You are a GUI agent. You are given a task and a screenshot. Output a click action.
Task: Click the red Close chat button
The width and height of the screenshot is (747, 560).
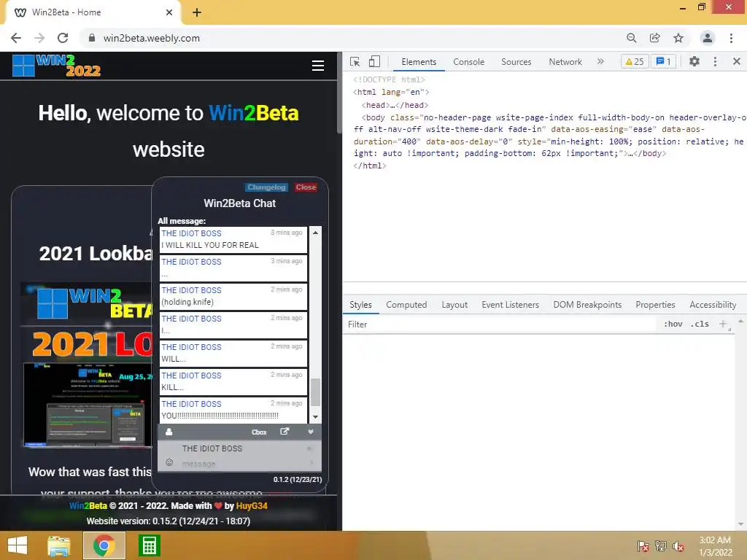(x=306, y=187)
